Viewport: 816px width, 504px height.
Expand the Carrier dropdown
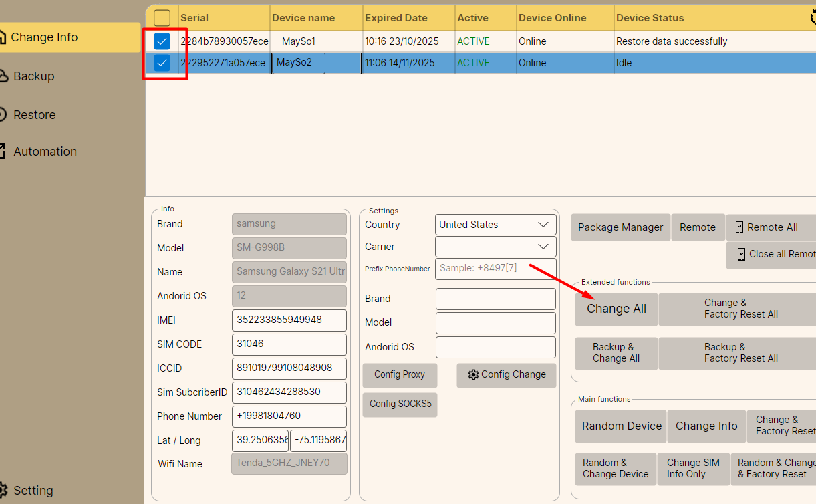click(495, 247)
